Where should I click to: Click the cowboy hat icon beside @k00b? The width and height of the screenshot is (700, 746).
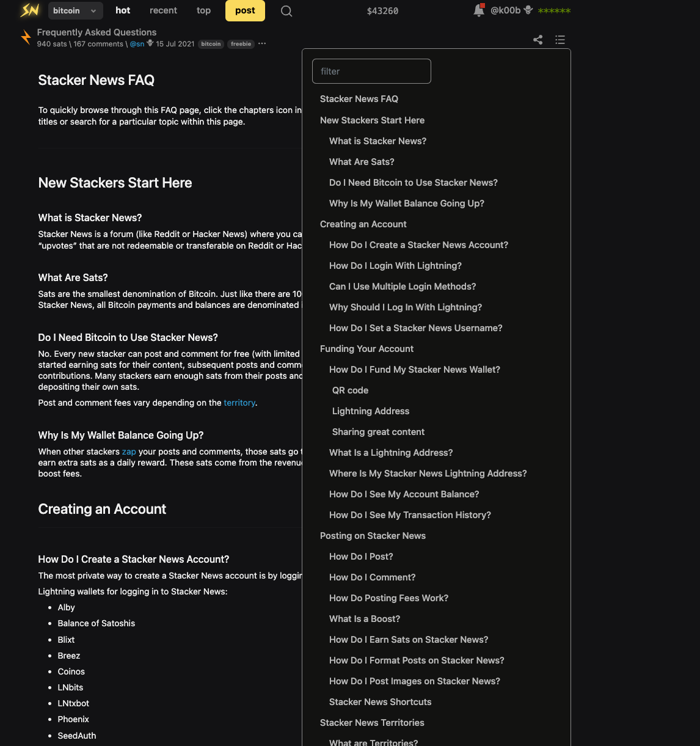click(x=528, y=10)
